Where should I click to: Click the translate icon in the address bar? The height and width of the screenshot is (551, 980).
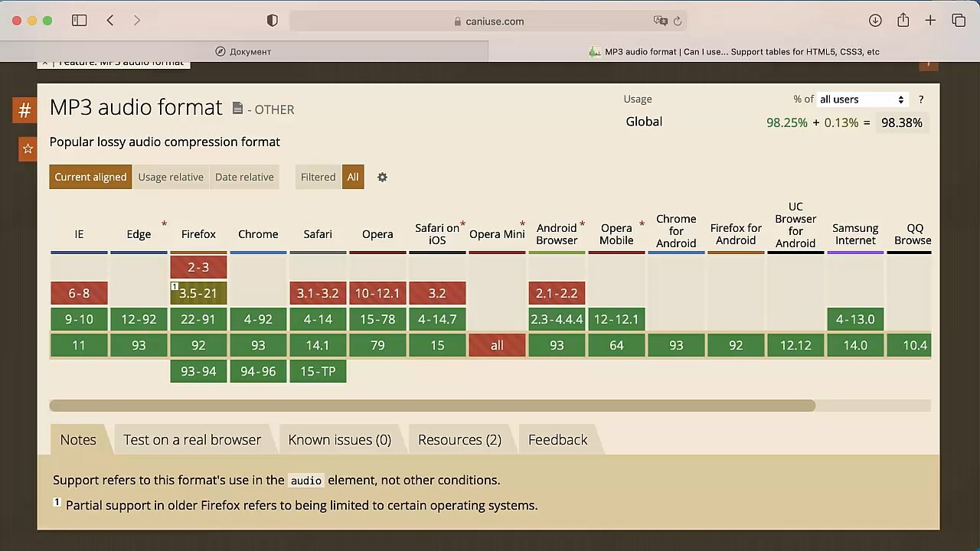tap(660, 21)
